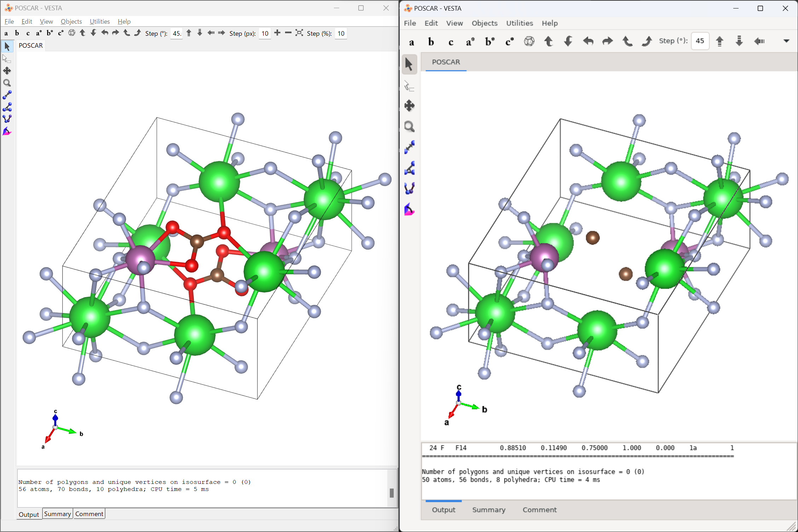Click the Step (px) input field

(265, 34)
